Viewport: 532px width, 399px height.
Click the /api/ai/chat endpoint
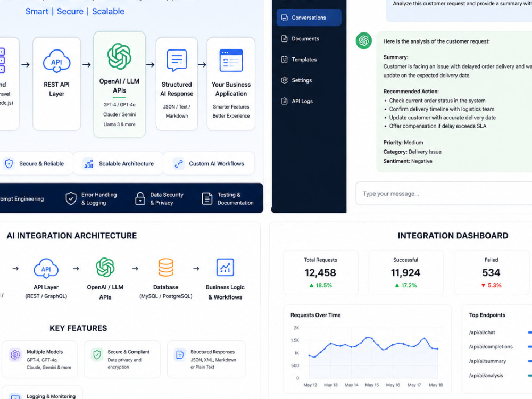[482, 332]
